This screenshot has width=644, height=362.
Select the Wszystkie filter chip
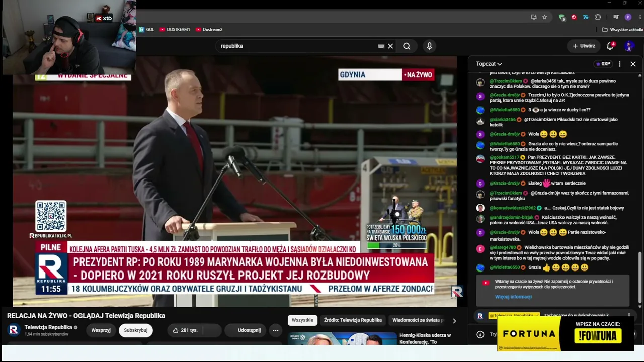(302, 320)
